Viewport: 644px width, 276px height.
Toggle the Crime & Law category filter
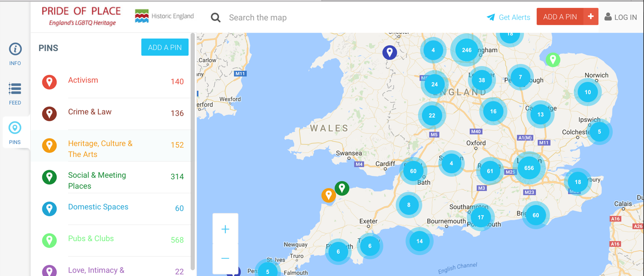(x=90, y=112)
